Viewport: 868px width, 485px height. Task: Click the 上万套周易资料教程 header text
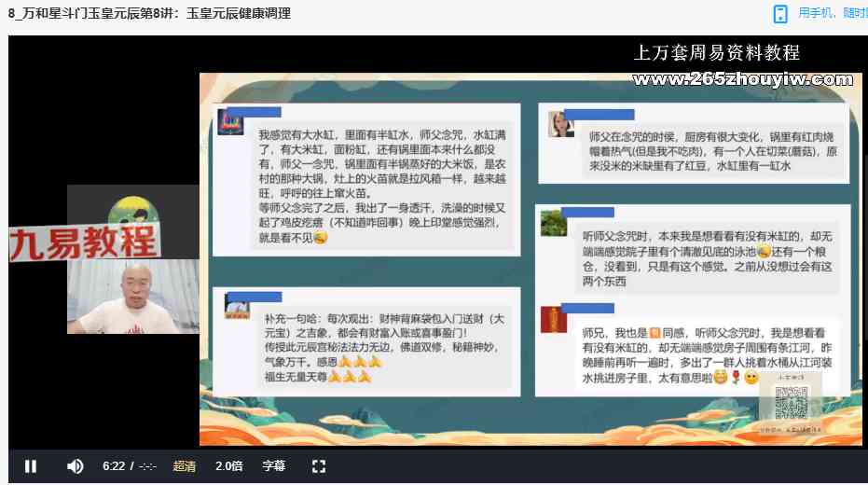716,52
